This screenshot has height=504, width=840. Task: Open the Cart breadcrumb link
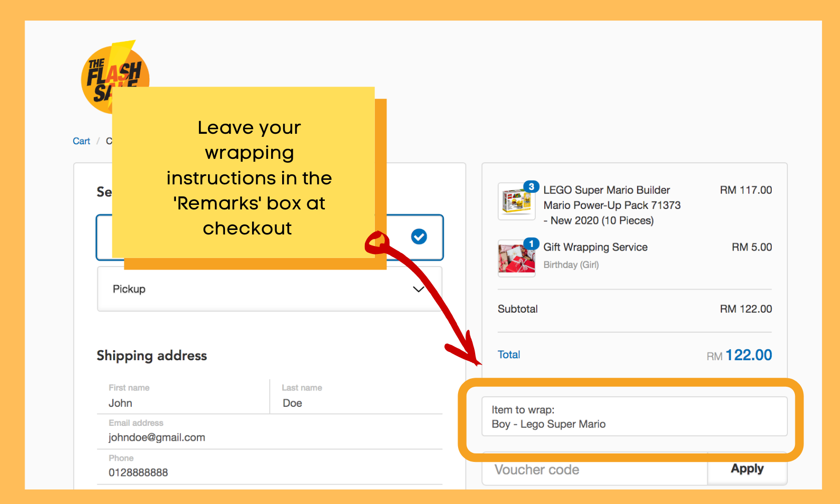81,141
